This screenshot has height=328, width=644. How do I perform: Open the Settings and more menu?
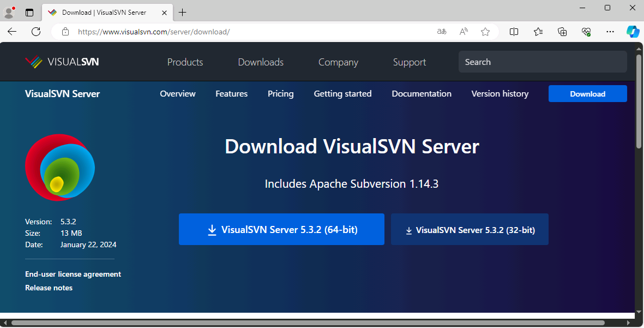(x=610, y=32)
